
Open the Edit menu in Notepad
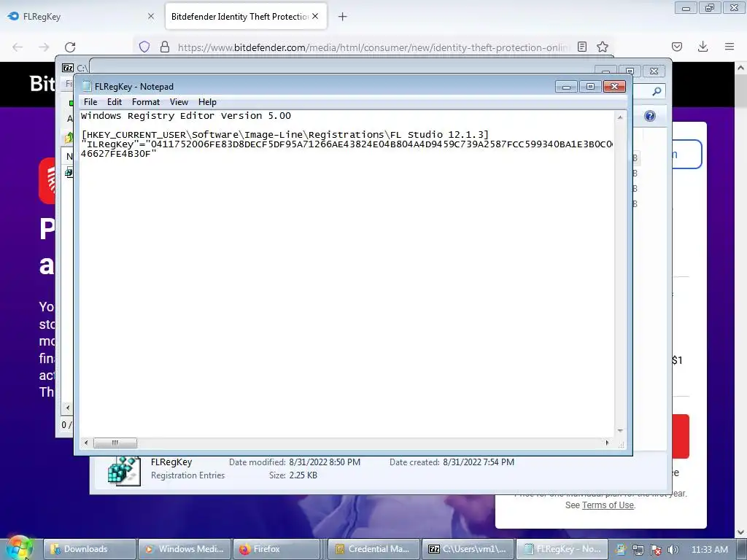(115, 102)
